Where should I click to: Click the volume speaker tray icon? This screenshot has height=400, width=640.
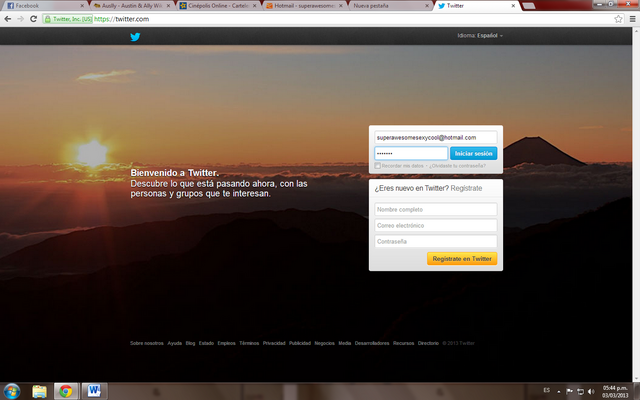click(591, 391)
